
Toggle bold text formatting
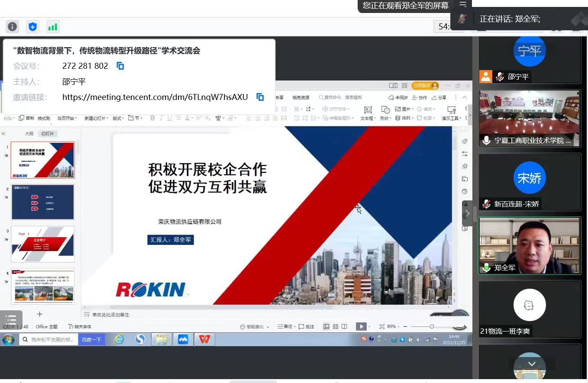click(152, 118)
